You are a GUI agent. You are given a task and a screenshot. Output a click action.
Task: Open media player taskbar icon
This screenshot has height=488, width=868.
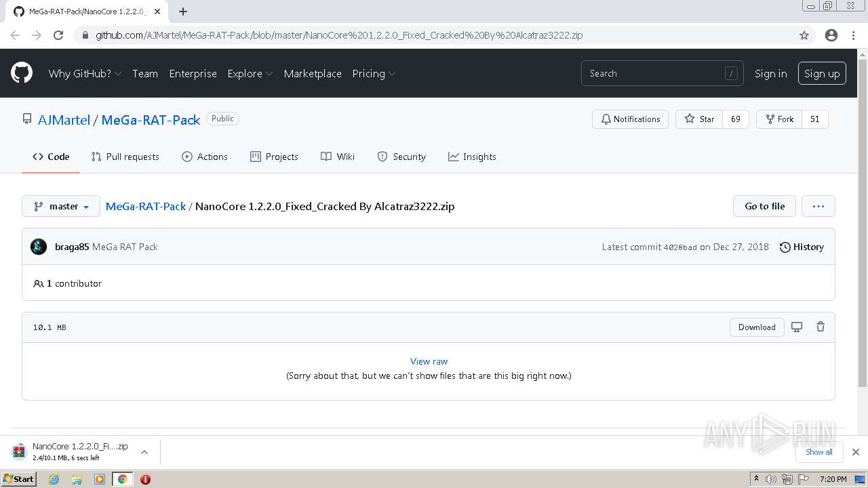pyautogui.click(x=100, y=479)
